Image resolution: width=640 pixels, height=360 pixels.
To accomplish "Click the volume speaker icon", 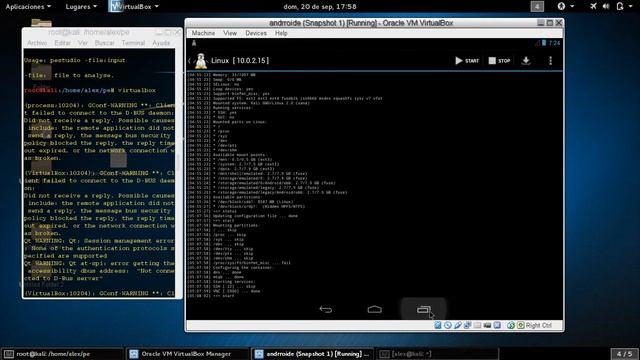I will tap(606, 7).
